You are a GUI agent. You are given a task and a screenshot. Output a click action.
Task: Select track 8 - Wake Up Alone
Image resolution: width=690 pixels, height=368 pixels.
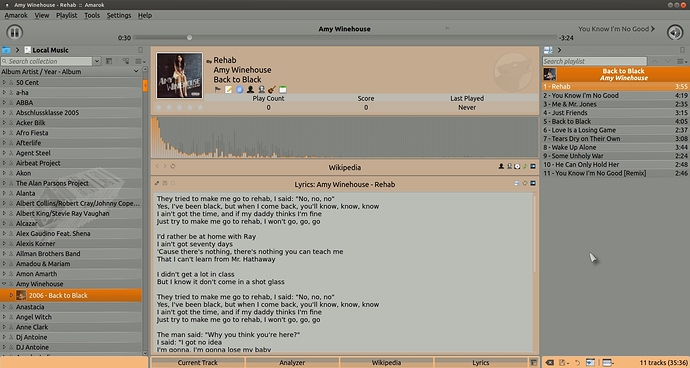click(615, 147)
